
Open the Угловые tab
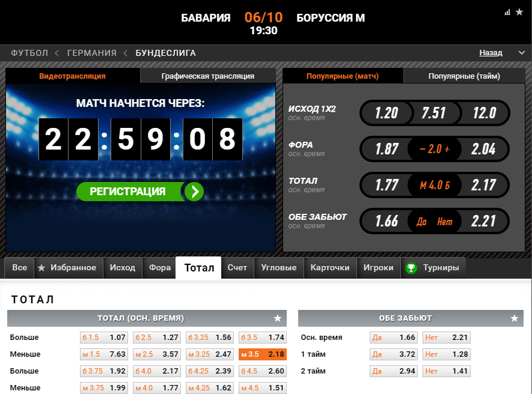point(279,268)
